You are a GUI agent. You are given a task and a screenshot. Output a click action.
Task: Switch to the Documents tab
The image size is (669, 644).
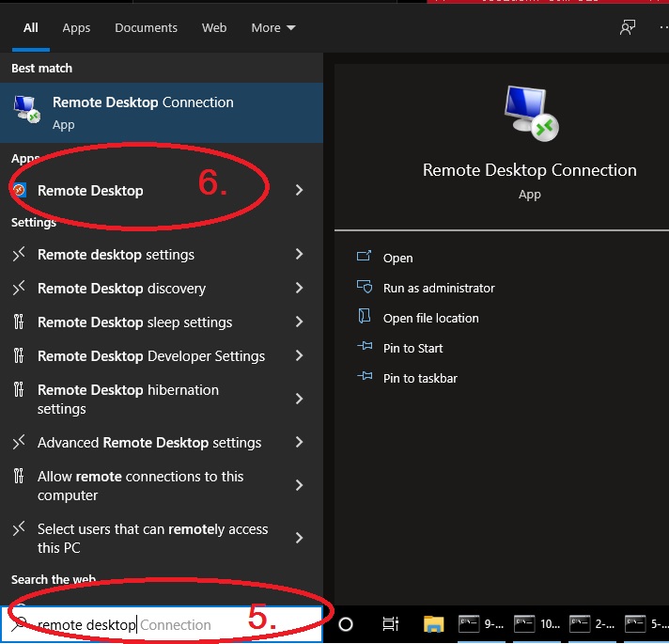click(x=146, y=28)
